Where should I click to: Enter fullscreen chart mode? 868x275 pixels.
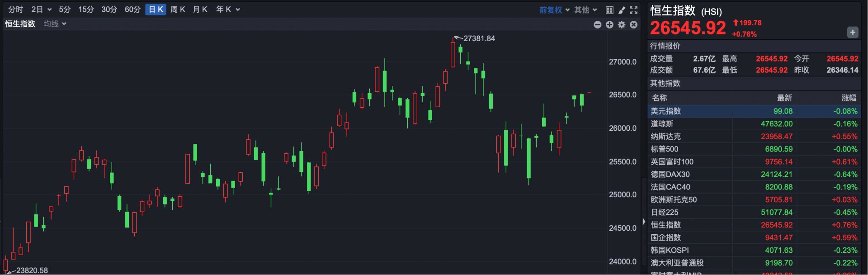tap(634, 10)
